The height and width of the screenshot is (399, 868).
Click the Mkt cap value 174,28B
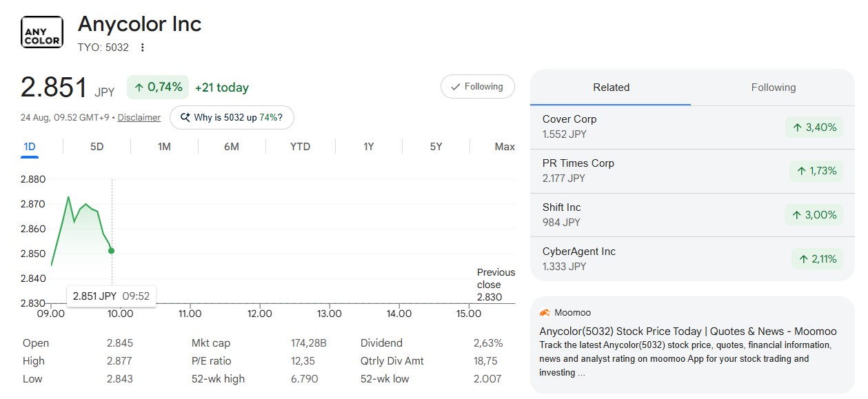(309, 343)
